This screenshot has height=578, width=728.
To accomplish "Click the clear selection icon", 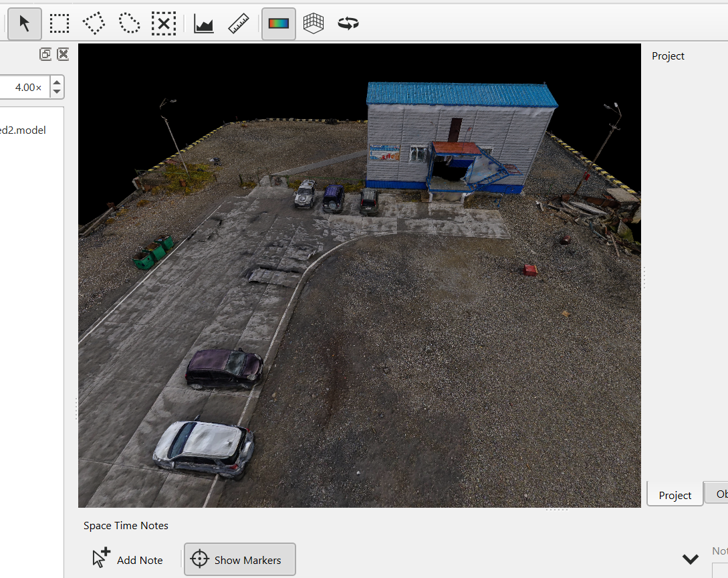I will click(163, 24).
